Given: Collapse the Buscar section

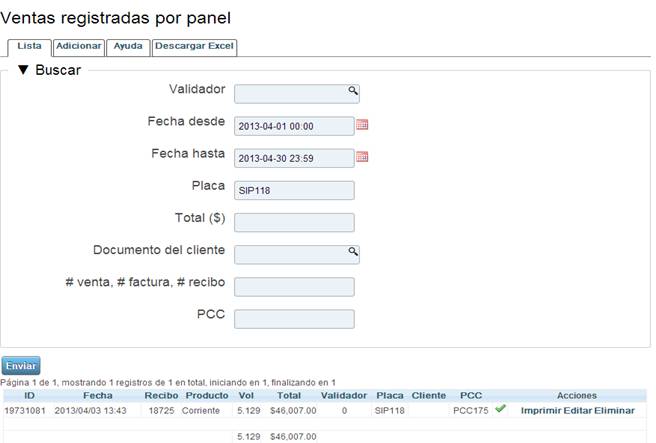Looking at the screenshot, I should point(24,70).
